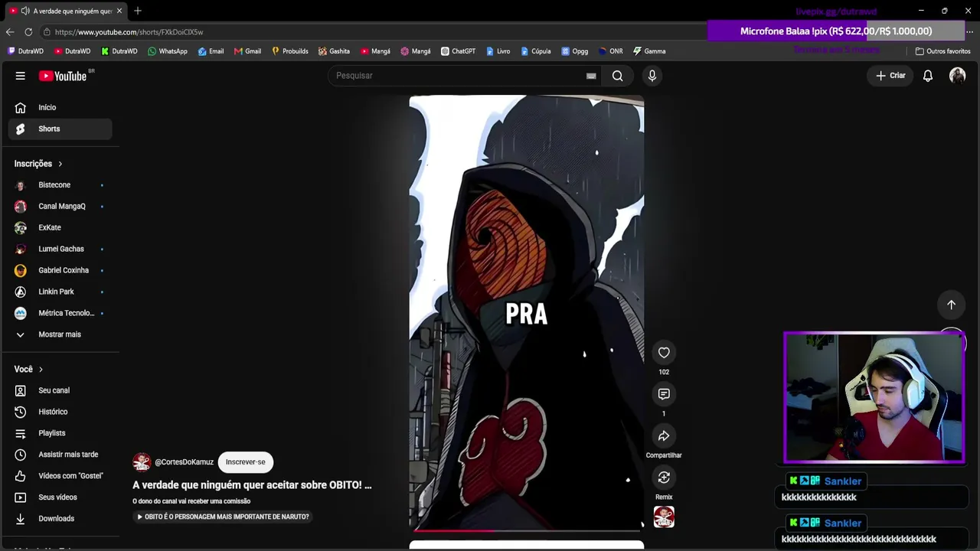980x551 pixels.
Task: Click the magnifying glass search button
Action: pyautogui.click(x=617, y=76)
